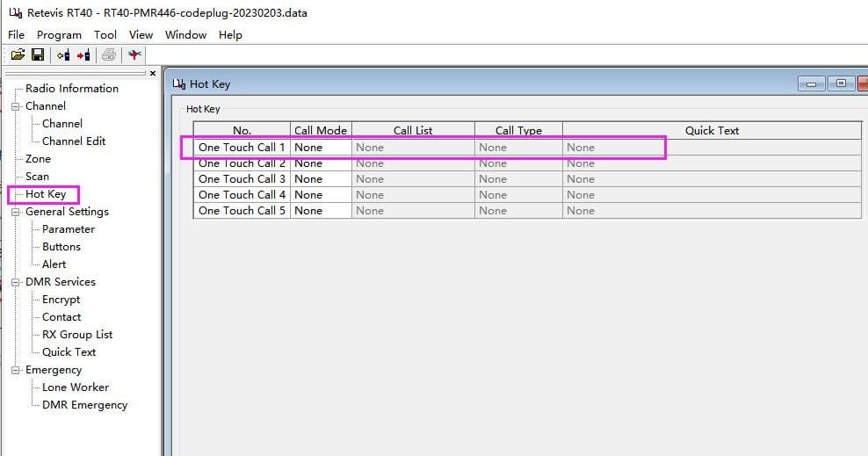Click the red-arrow write to radio icon

tap(83, 55)
